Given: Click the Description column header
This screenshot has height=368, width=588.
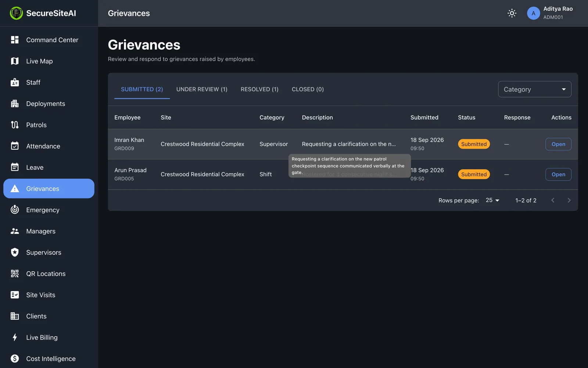Looking at the screenshot, I should (318, 117).
